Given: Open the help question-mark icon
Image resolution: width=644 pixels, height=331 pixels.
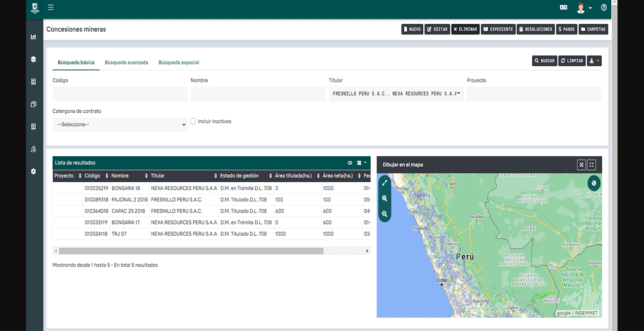Looking at the screenshot, I should point(604,8).
